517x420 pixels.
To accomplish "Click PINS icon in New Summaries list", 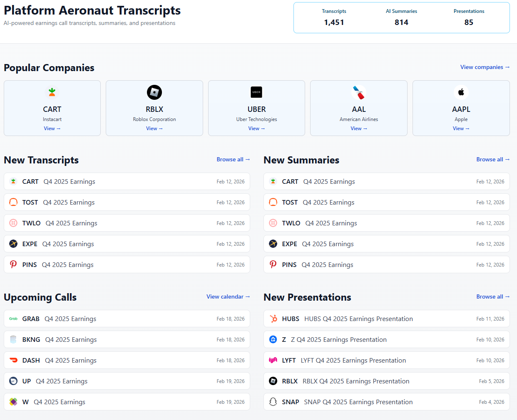I will click(x=273, y=264).
